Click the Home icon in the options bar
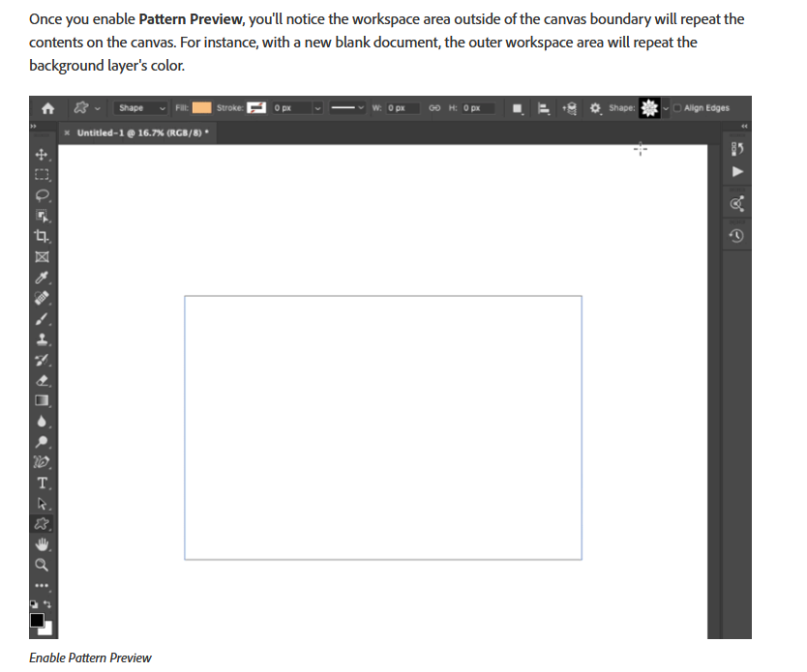Image resolution: width=807 pixels, height=672 pixels. pyautogui.click(x=46, y=107)
